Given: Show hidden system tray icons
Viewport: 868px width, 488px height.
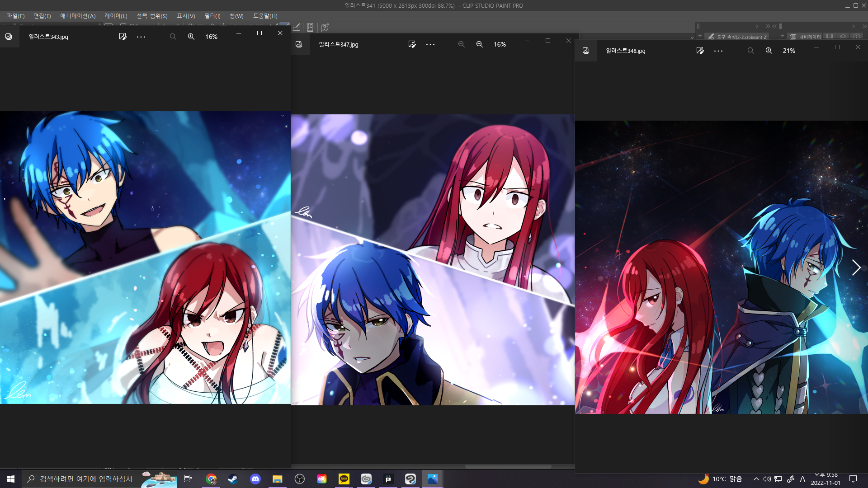Looking at the screenshot, I should coord(756,479).
